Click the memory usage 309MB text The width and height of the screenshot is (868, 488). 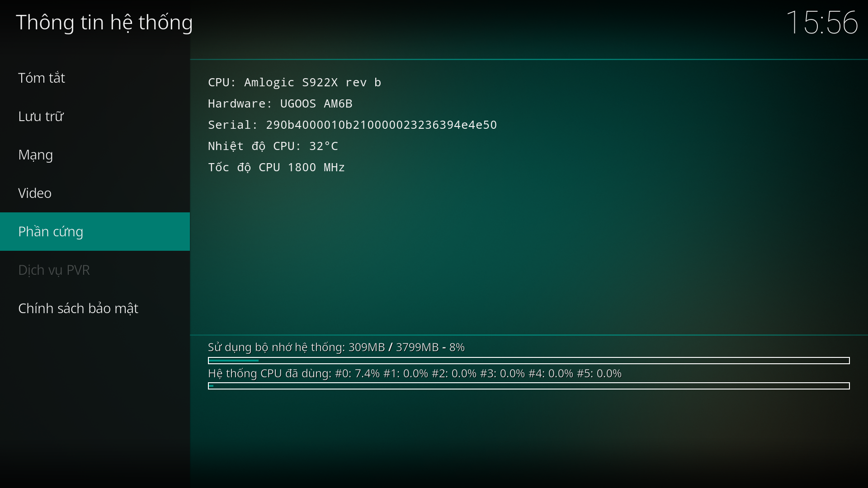(336, 347)
